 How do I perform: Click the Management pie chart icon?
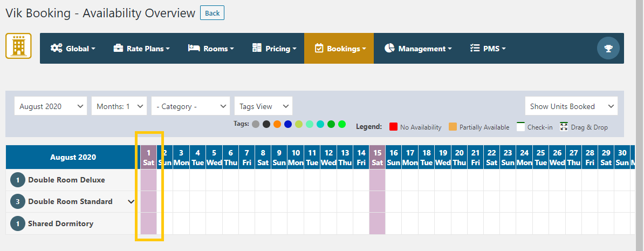pyautogui.click(x=389, y=48)
